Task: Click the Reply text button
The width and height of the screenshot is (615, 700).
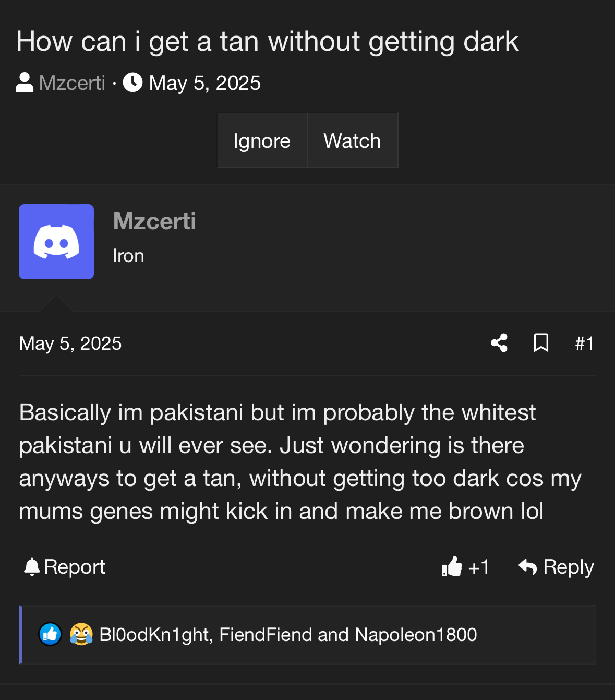Action: click(x=569, y=567)
